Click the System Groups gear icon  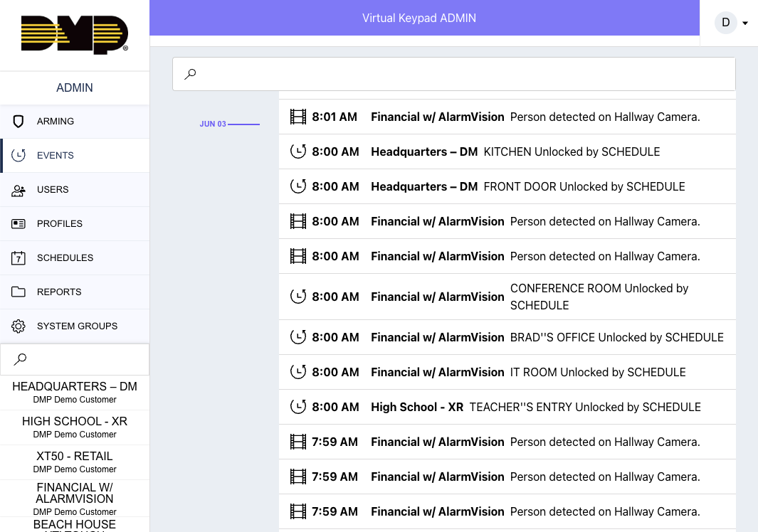pyautogui.click(x=19, y=326)
